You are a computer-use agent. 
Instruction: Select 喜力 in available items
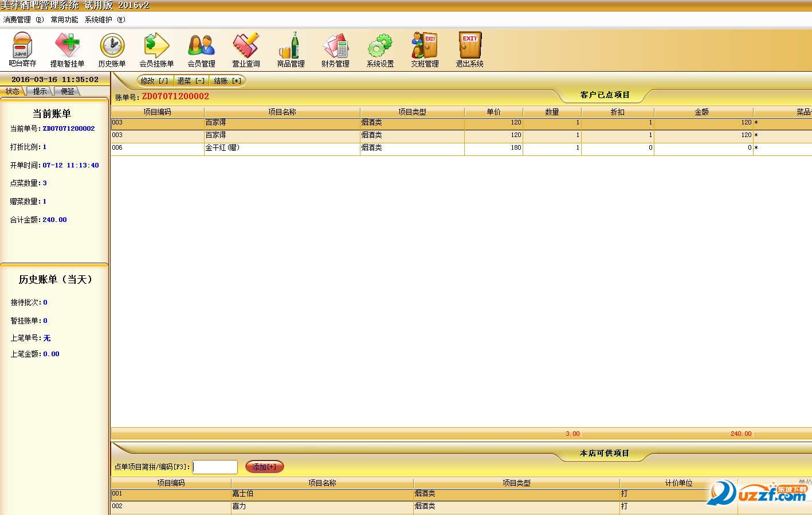[x=322, y=507]
